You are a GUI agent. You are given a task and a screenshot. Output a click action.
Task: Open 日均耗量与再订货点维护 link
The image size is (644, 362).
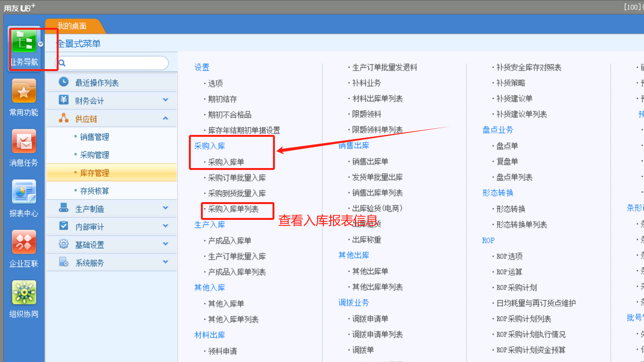[x=536, y=303]
